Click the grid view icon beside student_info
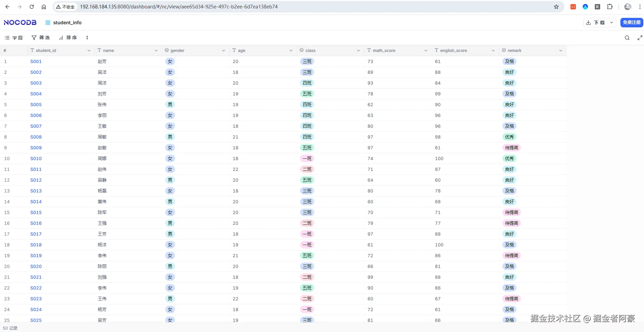The image size is (644, 332). coord(48,23)
